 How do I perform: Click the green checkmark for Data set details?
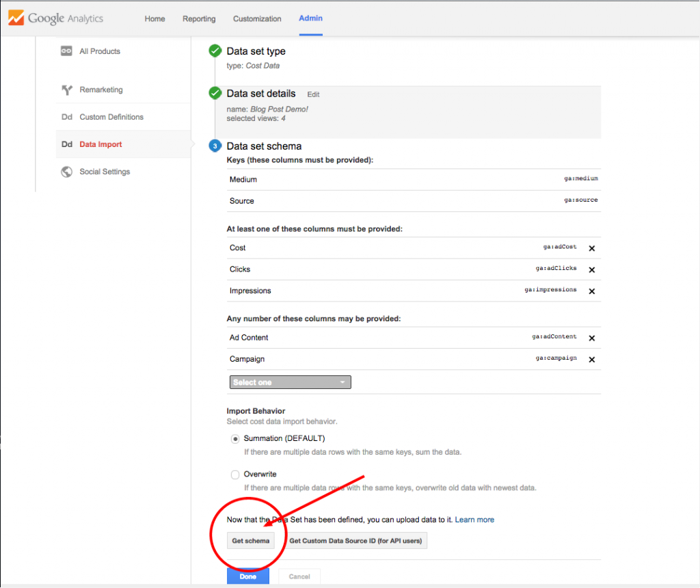pos(215,93)
